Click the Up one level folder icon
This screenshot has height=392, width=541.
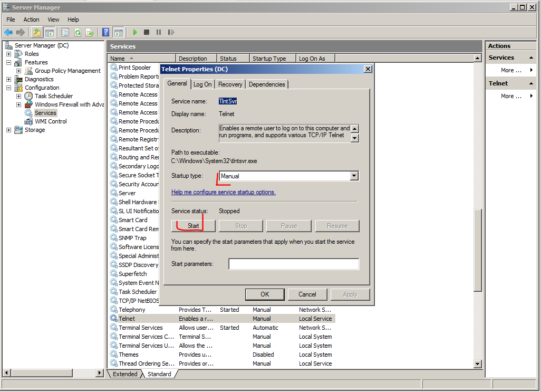[x=36, y=32]
